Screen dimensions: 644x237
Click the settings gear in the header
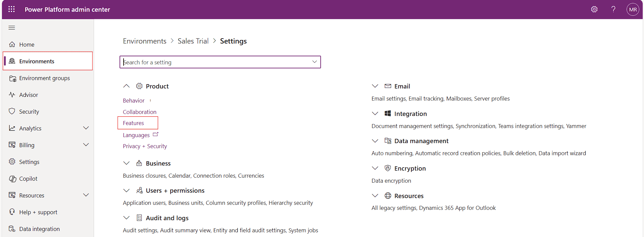(x=594, y=9)
